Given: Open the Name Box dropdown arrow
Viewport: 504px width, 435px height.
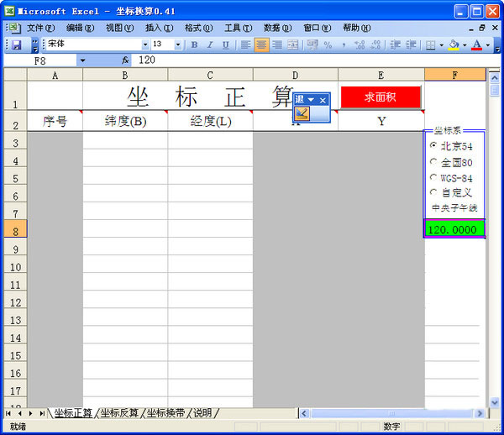Looking at the screenshot, I should point(82,60).
